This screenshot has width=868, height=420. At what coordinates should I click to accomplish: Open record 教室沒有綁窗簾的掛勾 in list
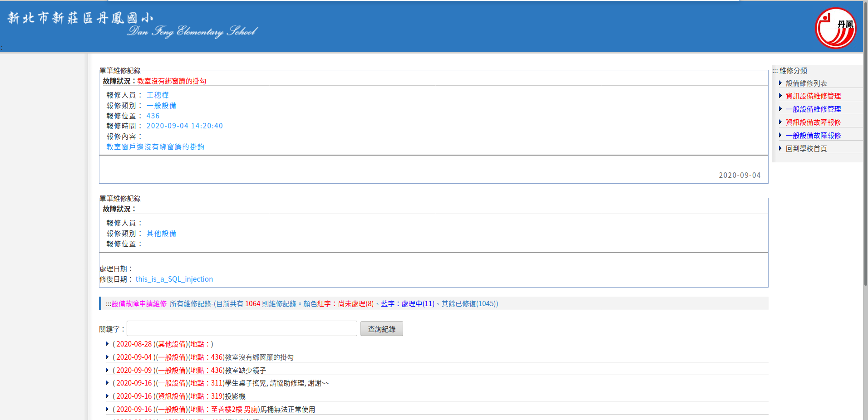pyautogui.click(x=203, y=357)
